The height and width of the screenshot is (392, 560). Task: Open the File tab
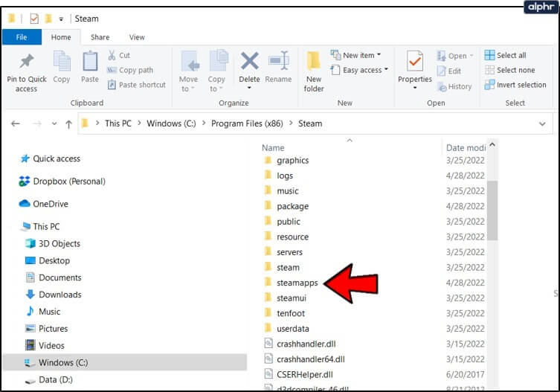coord(22,37)
